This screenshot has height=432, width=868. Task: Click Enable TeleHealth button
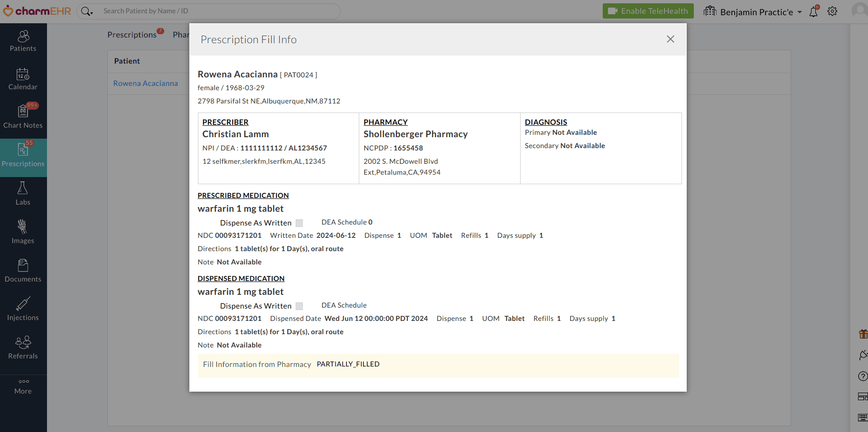point(648,11)
